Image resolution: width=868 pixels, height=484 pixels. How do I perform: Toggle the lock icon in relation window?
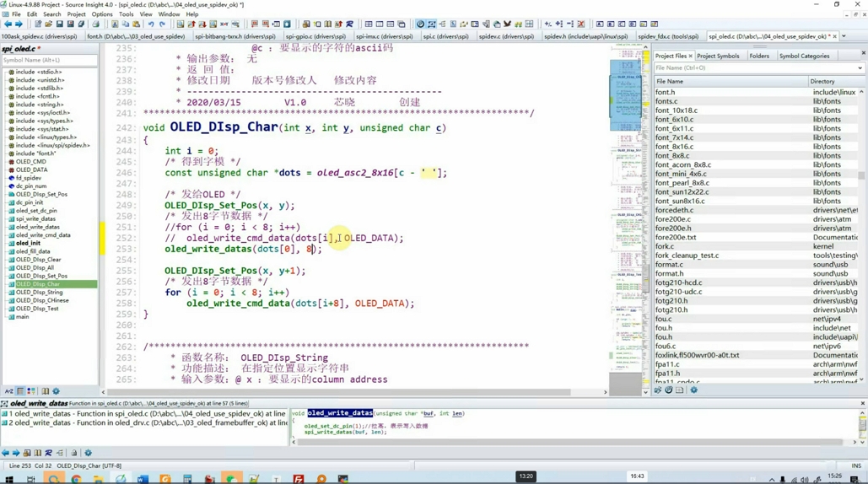coord(73,453)
